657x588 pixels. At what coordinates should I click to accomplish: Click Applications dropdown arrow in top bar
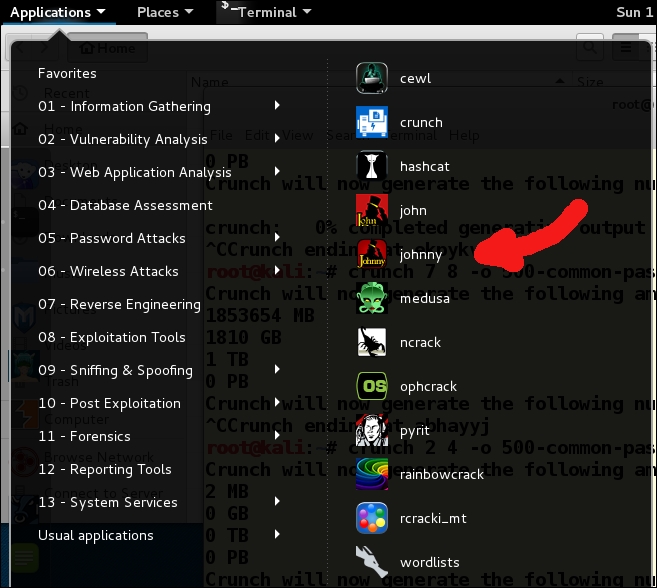(x=101, y=11)
